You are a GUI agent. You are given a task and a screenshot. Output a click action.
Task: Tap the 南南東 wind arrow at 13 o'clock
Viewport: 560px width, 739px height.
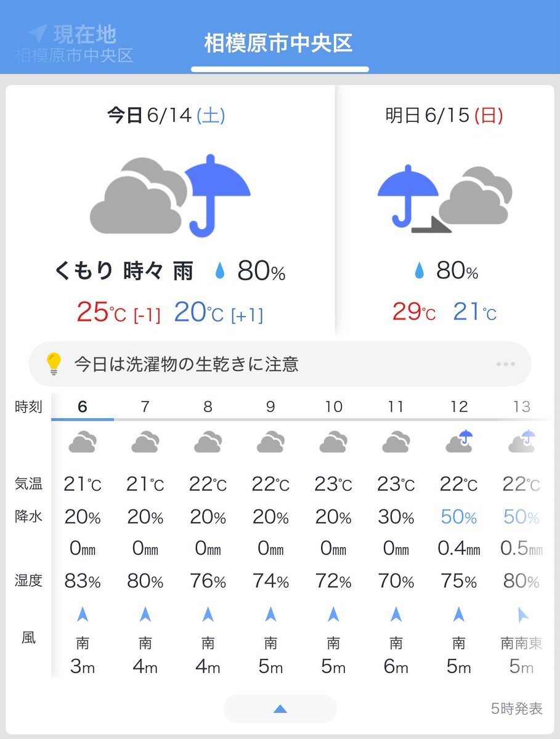click(522, 614)
